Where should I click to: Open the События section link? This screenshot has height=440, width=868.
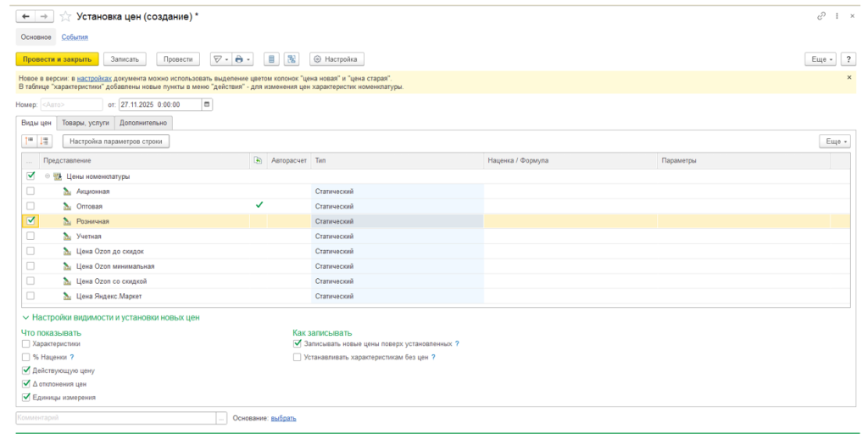coord(75,37)
